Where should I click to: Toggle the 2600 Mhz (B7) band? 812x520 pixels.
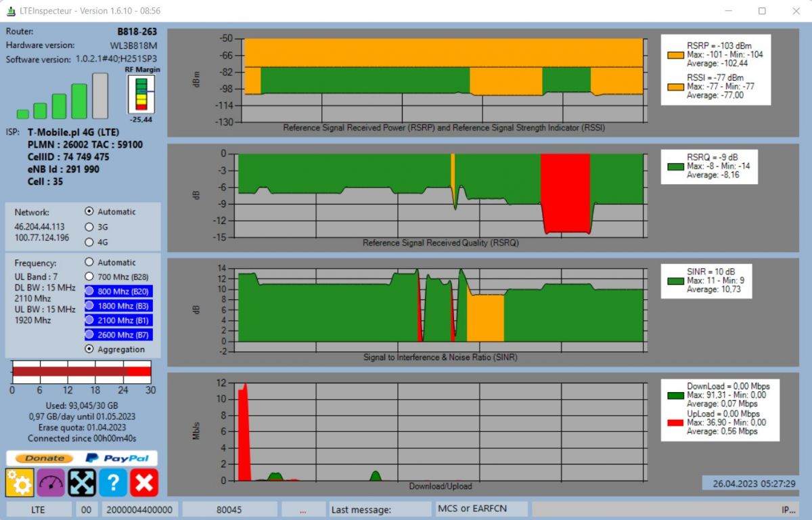(118, 334)
